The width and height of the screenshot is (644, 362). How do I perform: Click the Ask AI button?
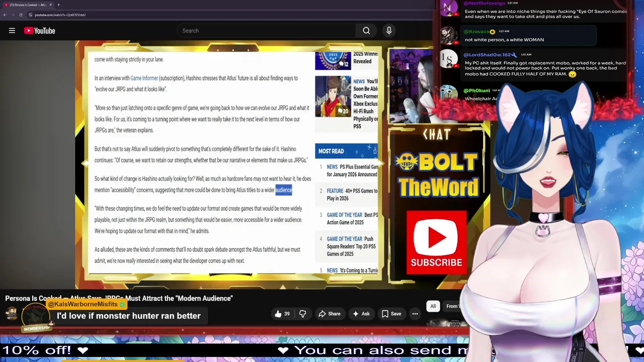(x=361, y=314)
